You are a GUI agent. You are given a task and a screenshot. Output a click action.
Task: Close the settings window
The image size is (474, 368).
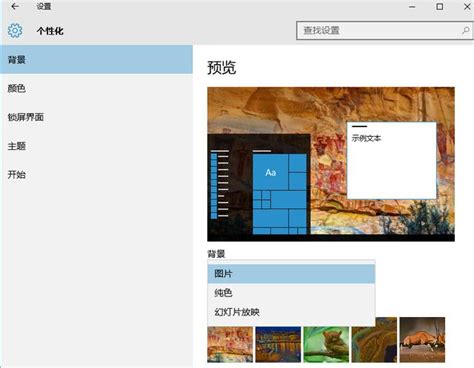467,6
